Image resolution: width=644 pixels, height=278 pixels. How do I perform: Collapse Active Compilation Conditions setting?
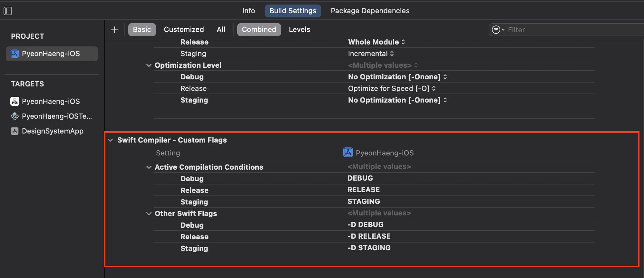click(149, 167)
